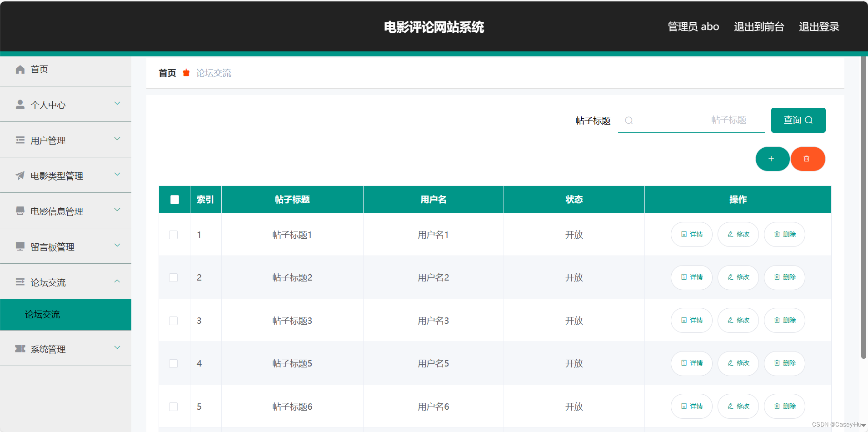Click 删除 for 帖子标题1
The width and height of the screenshot is (868, 432).
tap(784, 235)
